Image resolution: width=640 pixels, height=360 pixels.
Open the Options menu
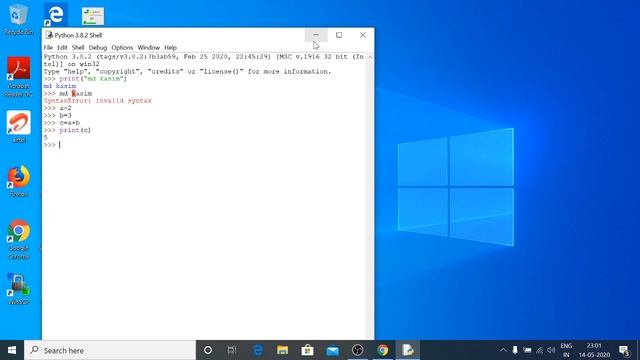(122, 47)
